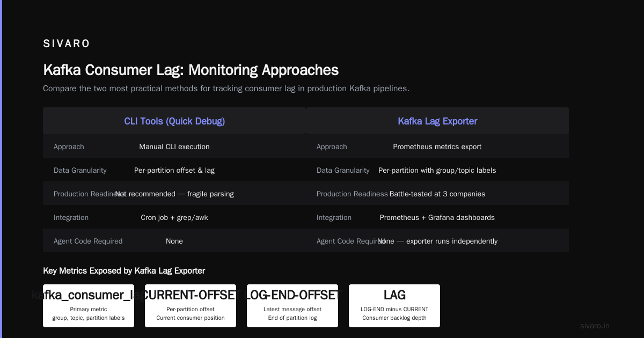The height and width of the screenshot is (338, 644).
Task: Click 'Not recommended — fragile parsing' cell
Action: coord(174,194)
